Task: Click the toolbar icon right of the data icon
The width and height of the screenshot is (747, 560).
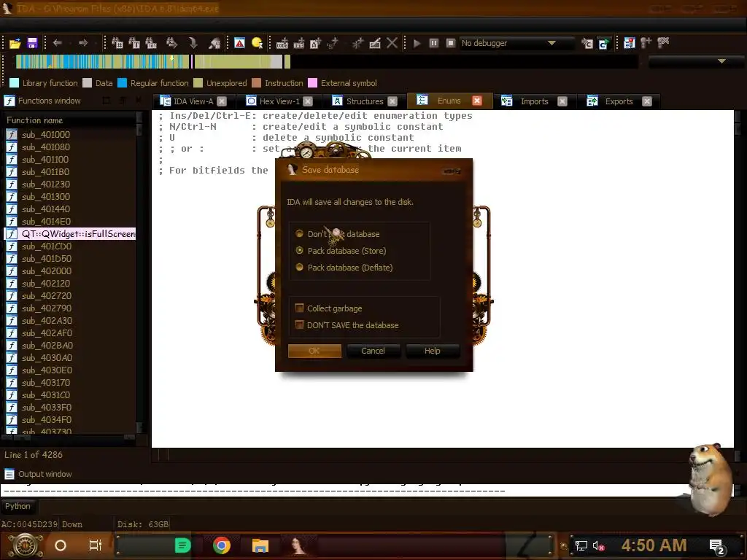Action: click(315, 43)
